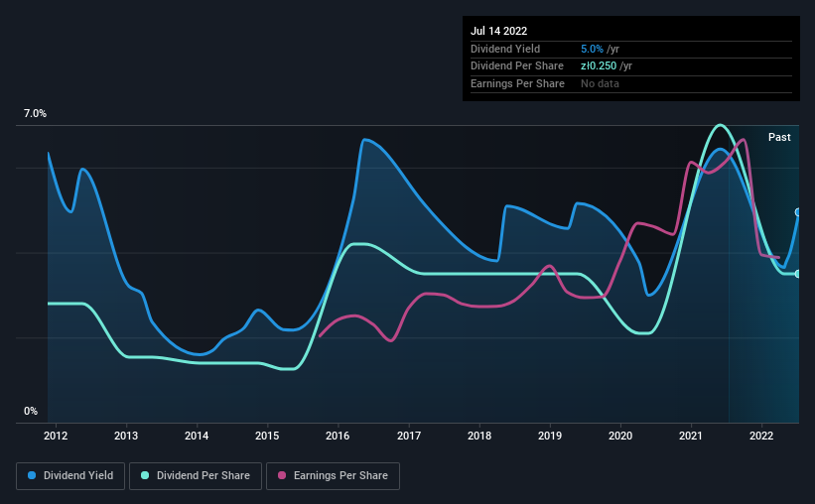Click the 'Past' label in the chart
Image resolution: width=815 pixels, height=504 pixels.
(x=779, y=137)
